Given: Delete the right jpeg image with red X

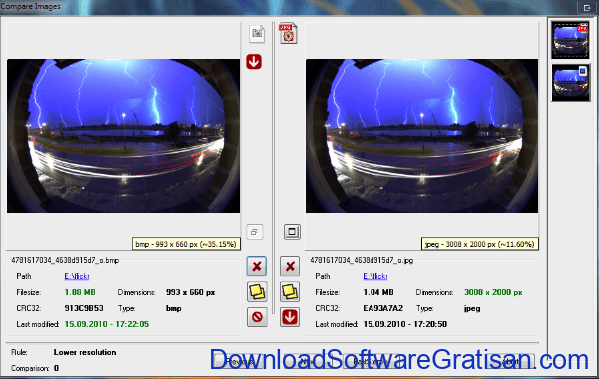Looking at the screenshot, I should click(290, 266).
